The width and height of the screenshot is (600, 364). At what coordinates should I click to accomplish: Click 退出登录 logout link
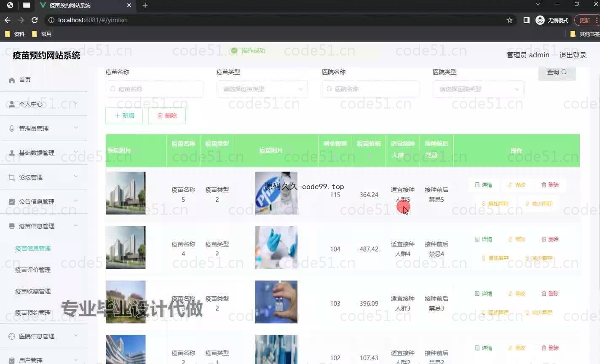(573, 55)
